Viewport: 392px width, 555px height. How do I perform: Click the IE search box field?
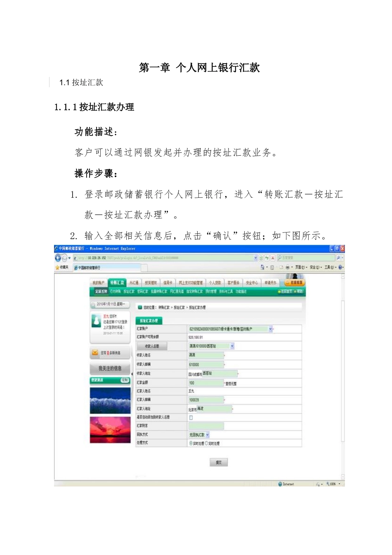click(306, 258)
